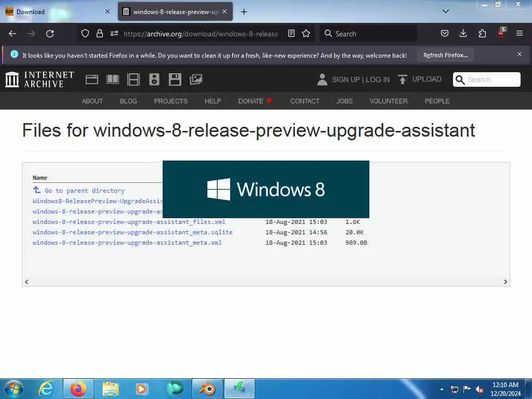Image resolution: width=532 pixels, height=399 pixels.
Task: Open Blender from the taskbar
Action: tap(207, 389)
